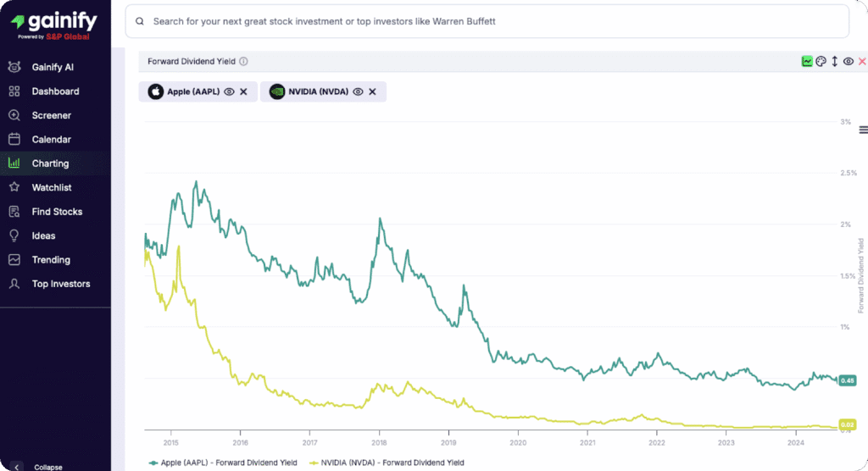This screenshot has height=471, width=868.
Task: Toggle the Forward Dividend Yield panel visibility eye
Action: click(849, 61)
